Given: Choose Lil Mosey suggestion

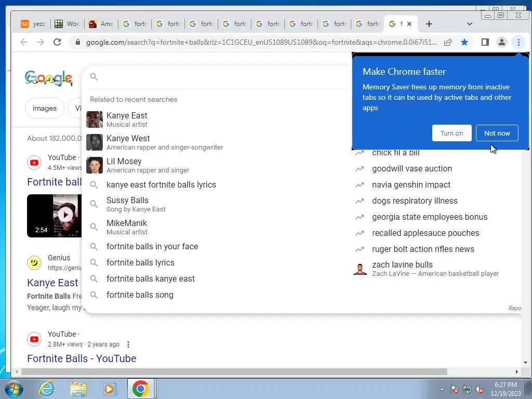Looking at the screenshot, I should click(x=217, y=165).
